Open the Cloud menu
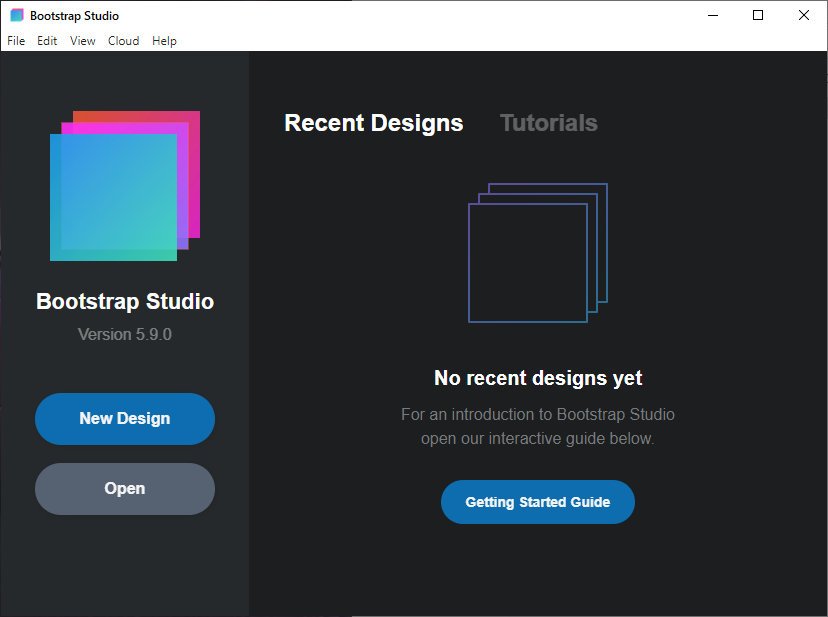 (124, 41)
